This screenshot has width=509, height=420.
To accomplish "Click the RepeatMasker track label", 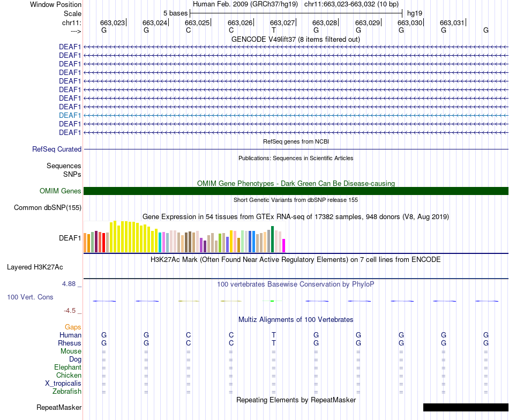I will point(59,407).
